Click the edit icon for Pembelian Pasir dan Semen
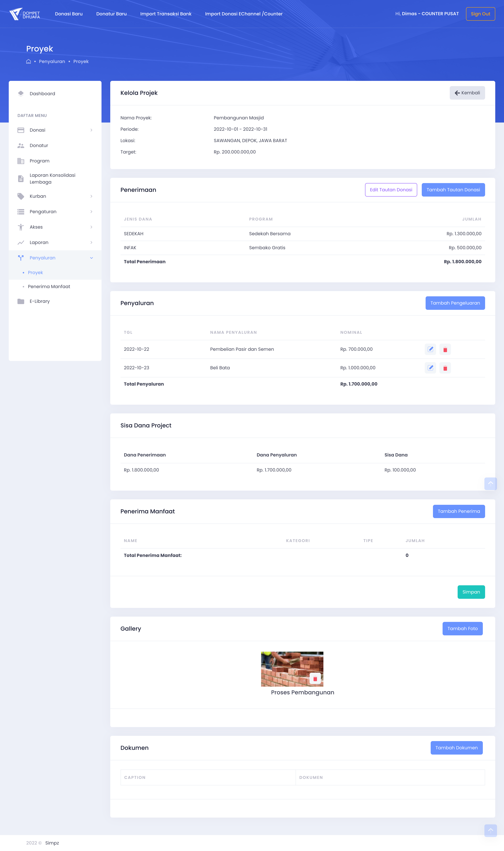This screenshot has width=504, height=851. pos(430,349)
